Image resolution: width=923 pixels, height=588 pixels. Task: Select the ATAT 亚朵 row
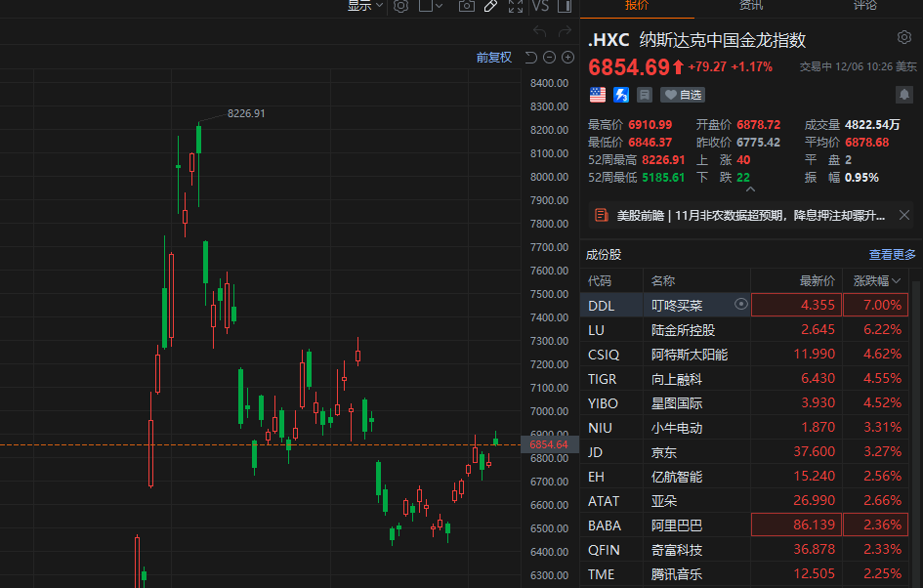point(744,501)
